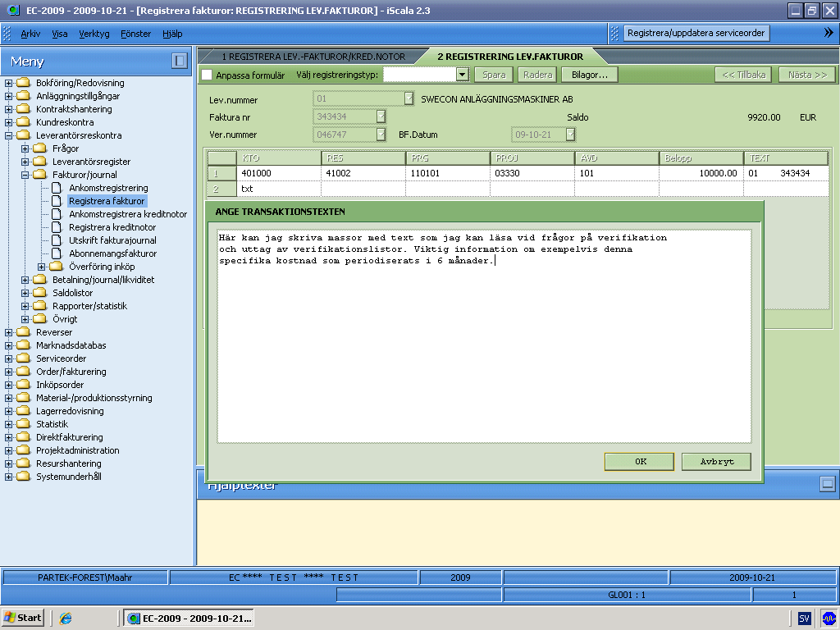Expand the Saldolistor tree node
The width and height of the screenshot is (840, 630).
pyautogui.click(x=25, y=293)
